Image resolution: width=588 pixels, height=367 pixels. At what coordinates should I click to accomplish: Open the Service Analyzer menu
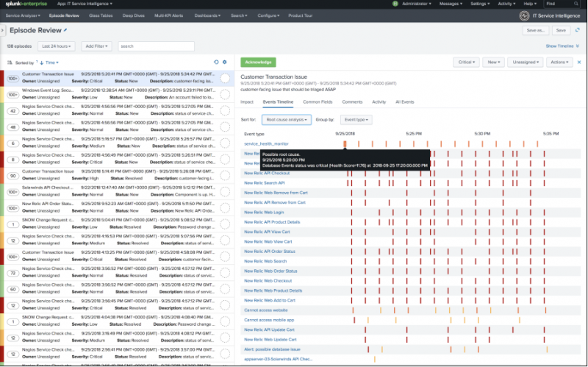click(23, 15)
